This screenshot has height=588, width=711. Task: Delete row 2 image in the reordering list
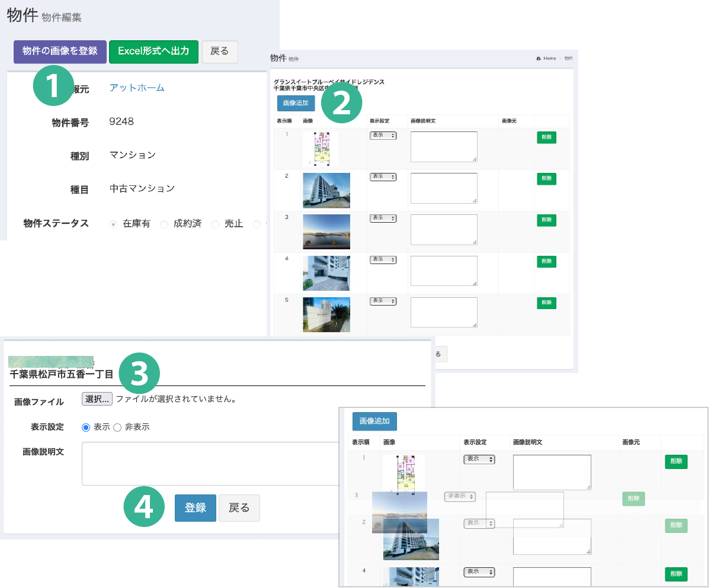click(x=676, y=526)
